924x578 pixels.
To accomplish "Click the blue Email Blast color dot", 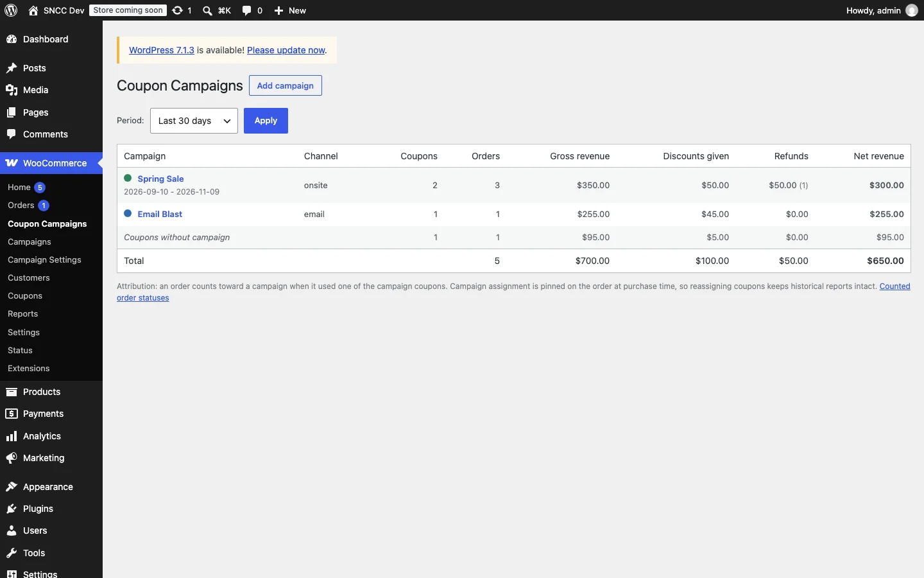I will click(128, 213).
